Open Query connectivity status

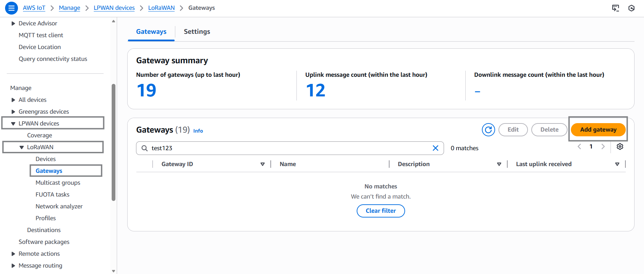pyautogui.click(x=53, y=59)
